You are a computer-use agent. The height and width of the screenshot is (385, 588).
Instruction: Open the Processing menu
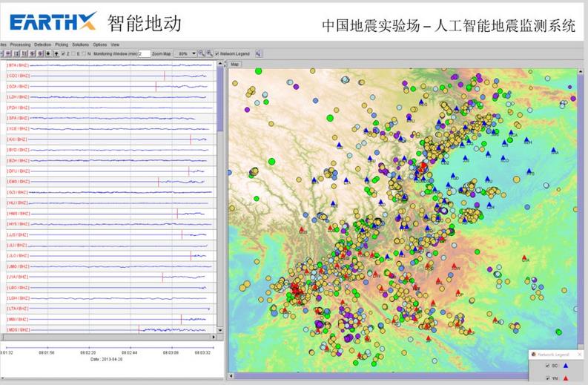pos(20,45)
